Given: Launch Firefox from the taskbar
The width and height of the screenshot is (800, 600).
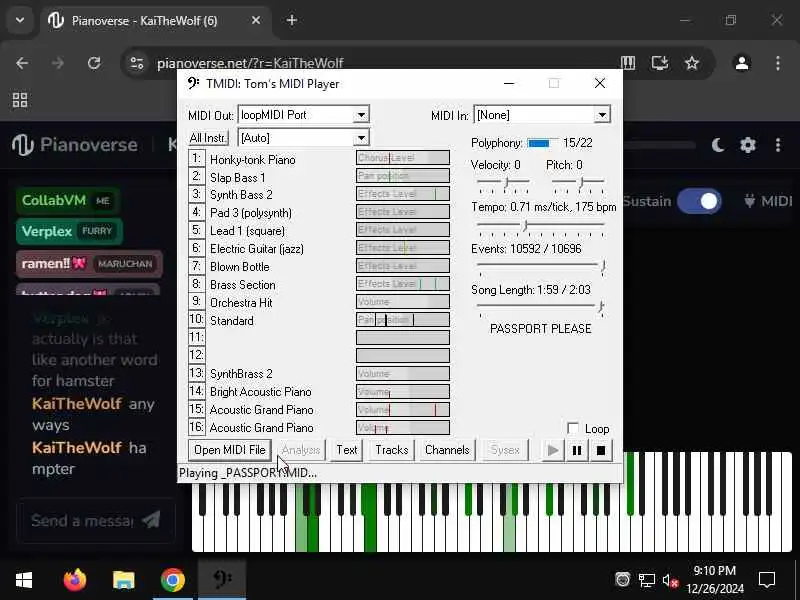Looking at the screenshot, I should click(75, 580).
